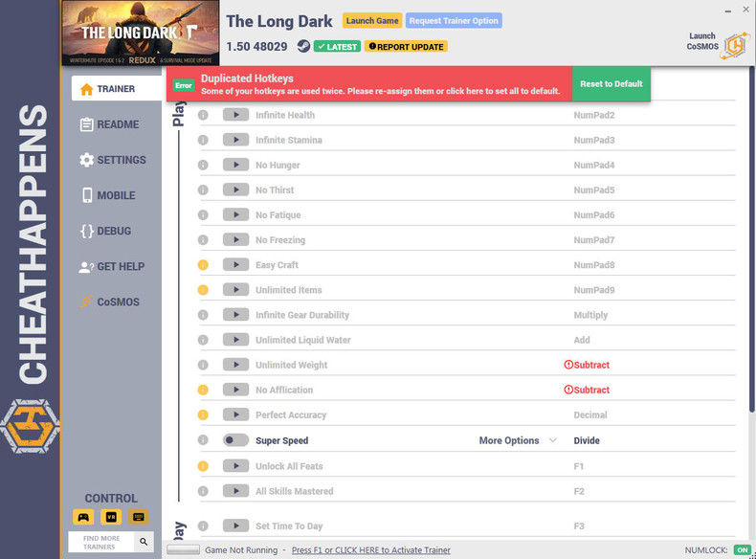Image resolution: width=756 pixels, height=559 pixels.
Task: Show info icon for Unlimited Weight
Action: pyautogui.click(x=203, y=365)
